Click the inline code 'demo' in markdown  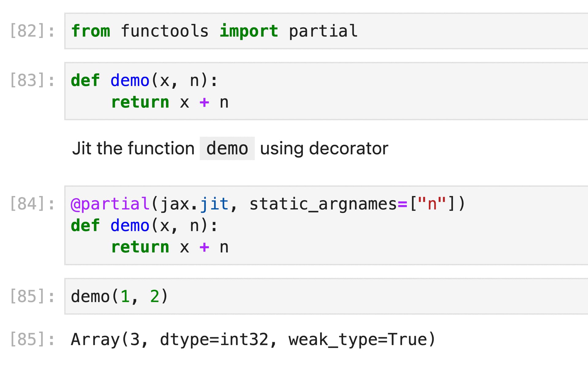(227, 149)
